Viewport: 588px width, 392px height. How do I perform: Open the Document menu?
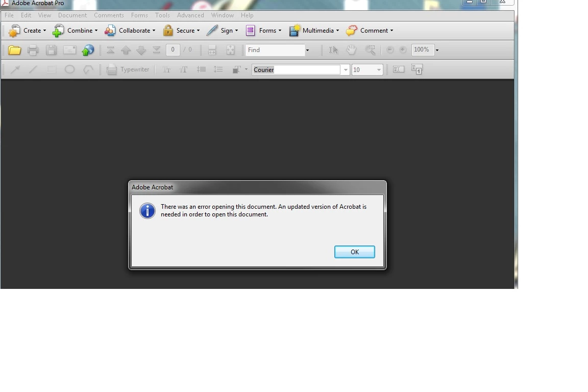tap(72, 15)
